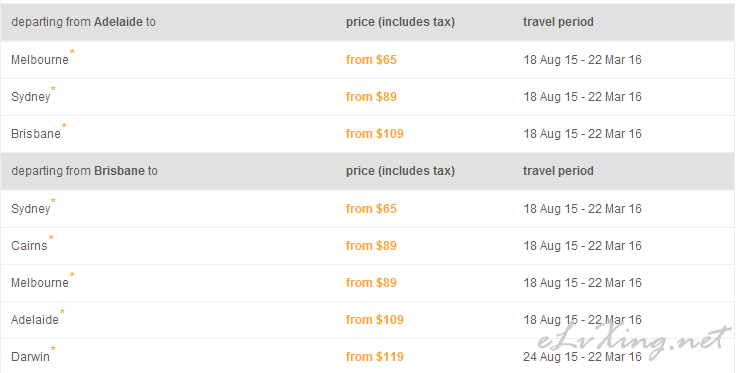Choose Adelaide destination under Brisbane departures
Image resolution: width=742 pixels, height=373 pixels.
[x=35, y=320]
